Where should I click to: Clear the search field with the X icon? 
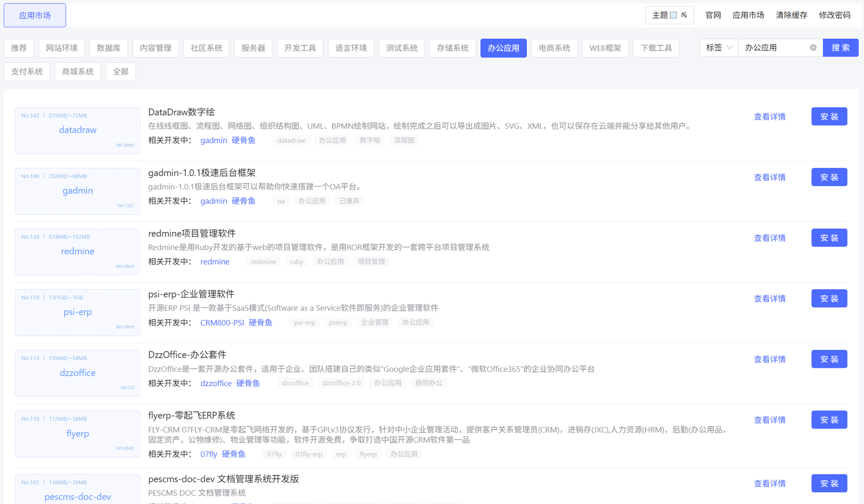click(x=813, y=47)
